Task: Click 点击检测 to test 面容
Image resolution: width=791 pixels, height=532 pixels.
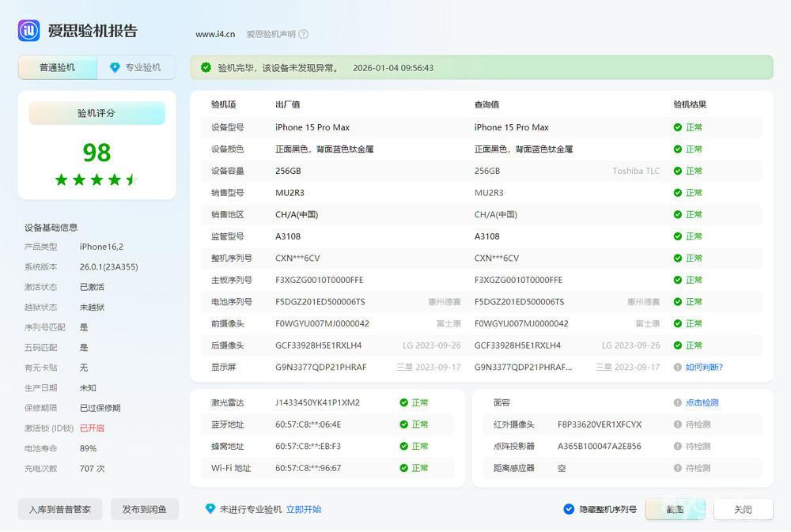Action: [702, 402]
